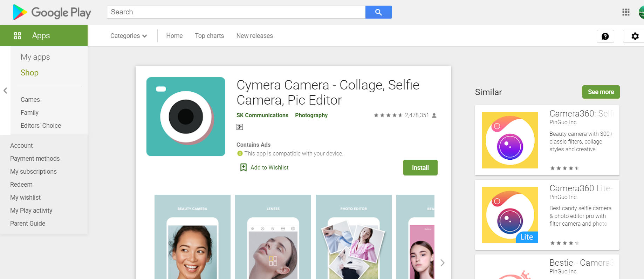Open the Lenses screenshot
The image size is (644, 279).
coord(273,237)
